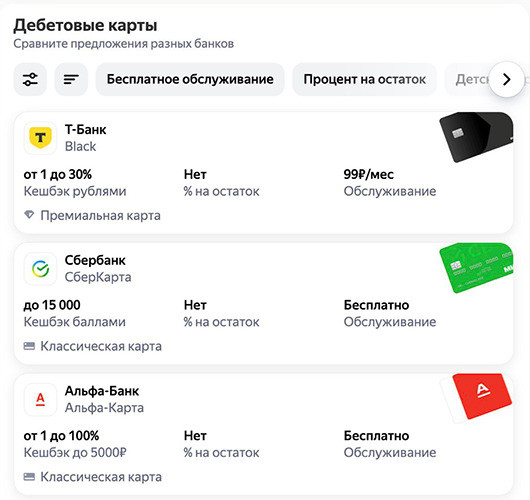Open the Сбербанк СберКарта offer title
This screenshot has height=500, width=530.
click(98, 269)
